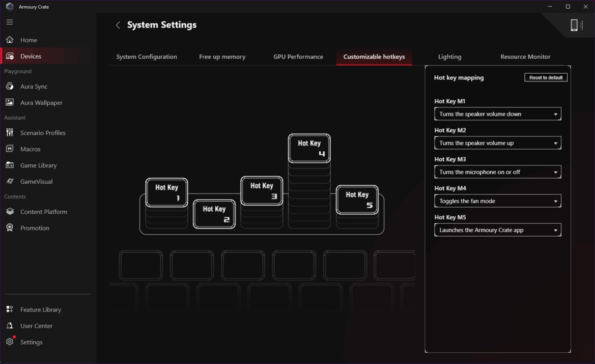Open Aura Sync from the sidebar label
The image size is (595, 364).
coord(34,87)
